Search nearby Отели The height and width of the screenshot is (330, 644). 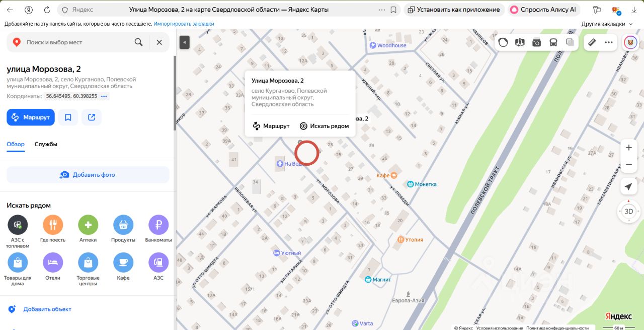coord(53,267)
